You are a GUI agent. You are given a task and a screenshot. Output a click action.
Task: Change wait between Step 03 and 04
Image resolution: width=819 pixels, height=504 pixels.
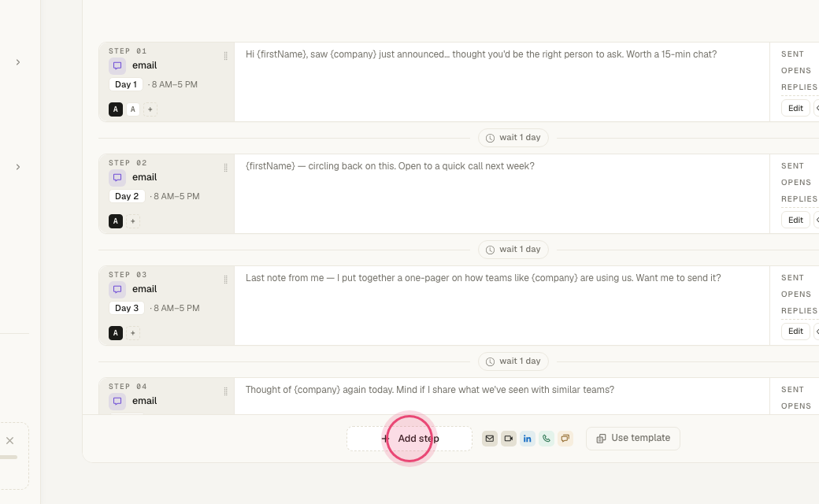click(513, 361)
